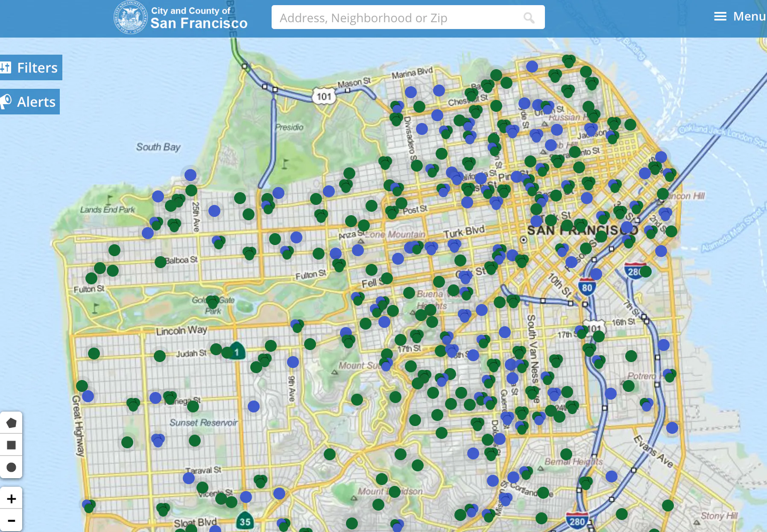767x532 pixels.
Task: Click the blue marker left of Taraval St label
Action: (x=189, y=478)
